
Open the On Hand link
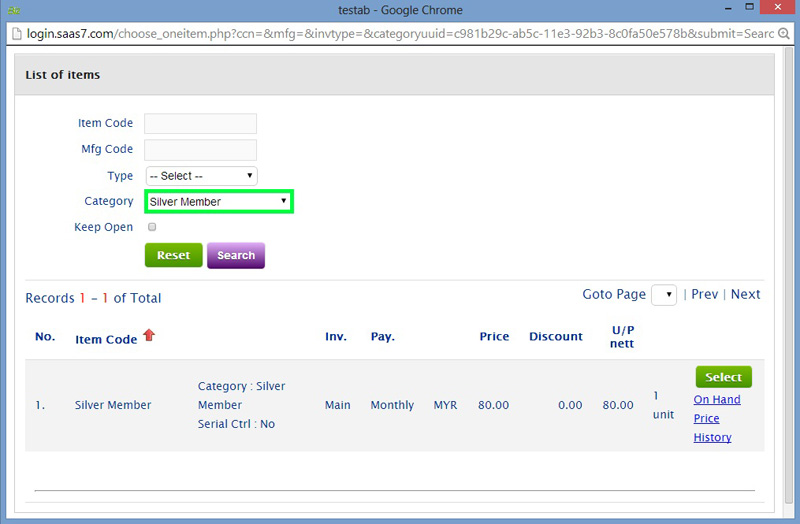[x=717, y=400]
